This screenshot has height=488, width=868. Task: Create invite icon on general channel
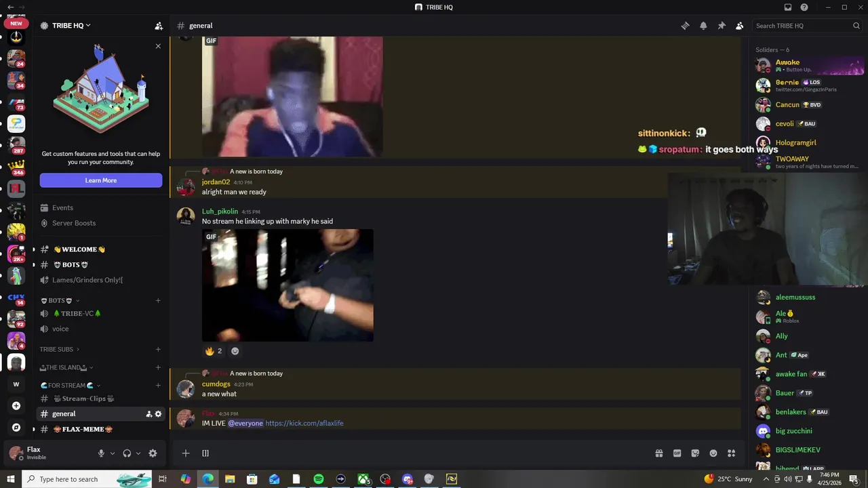point(149,414)
